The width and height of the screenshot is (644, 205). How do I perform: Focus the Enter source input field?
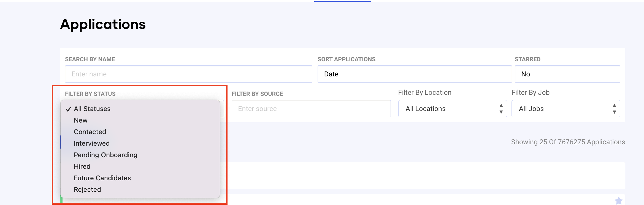pyautogui.click(x=311, y=109)
